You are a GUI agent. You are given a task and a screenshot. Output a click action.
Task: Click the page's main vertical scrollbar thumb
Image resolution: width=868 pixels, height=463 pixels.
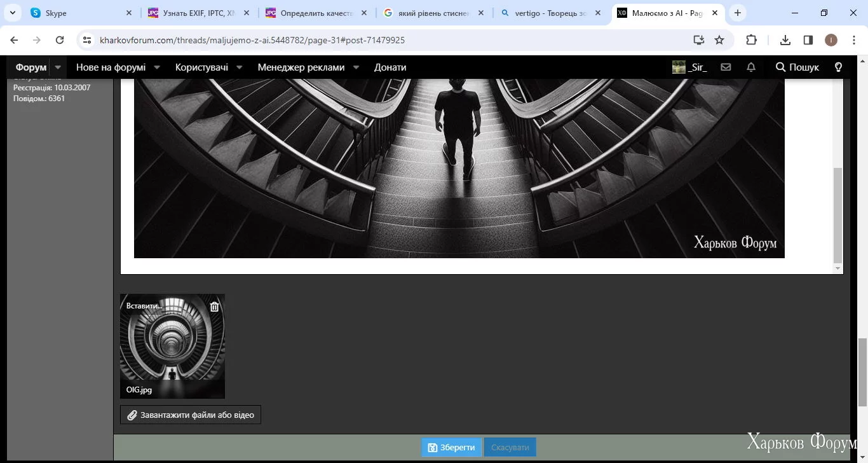(862, 373)
